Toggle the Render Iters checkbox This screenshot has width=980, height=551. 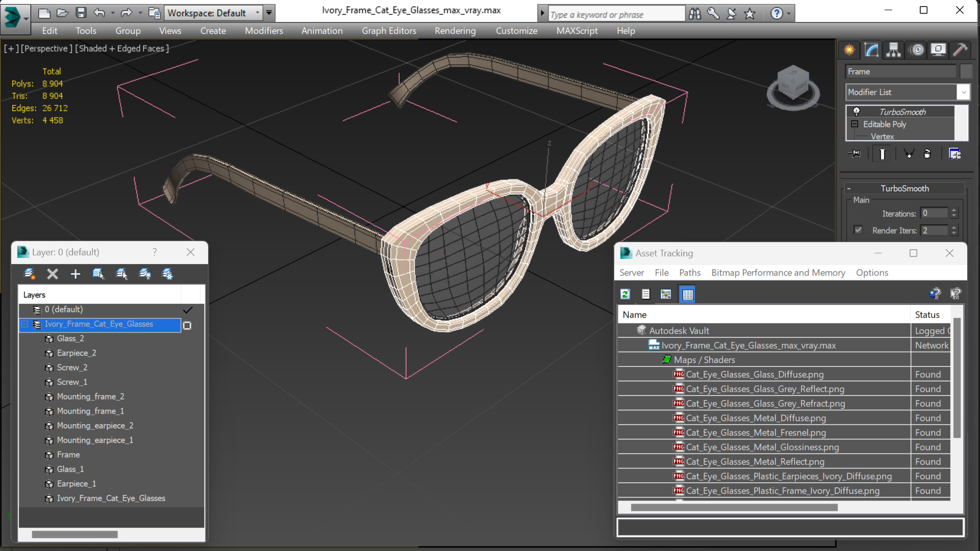858,230
